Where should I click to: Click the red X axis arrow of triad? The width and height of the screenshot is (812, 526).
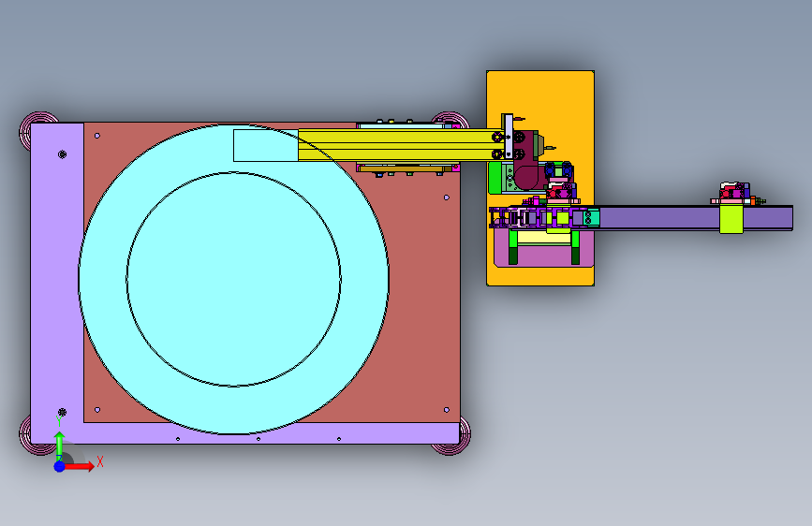point(81,466)
